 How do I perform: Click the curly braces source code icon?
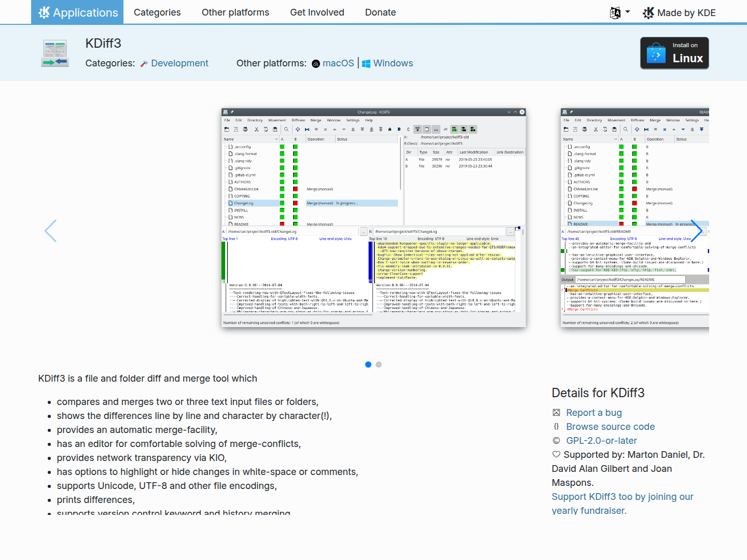coord(557,427)
